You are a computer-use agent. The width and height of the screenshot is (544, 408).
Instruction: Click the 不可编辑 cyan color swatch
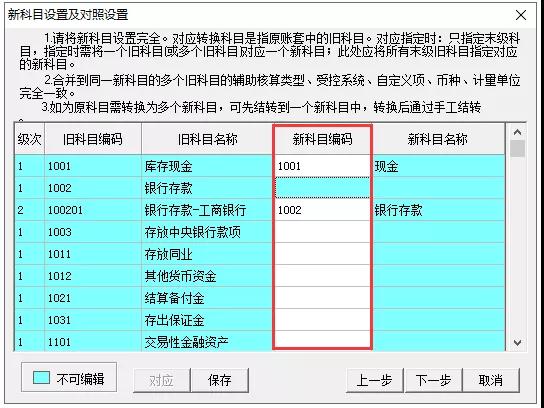[x=41, y=377]
